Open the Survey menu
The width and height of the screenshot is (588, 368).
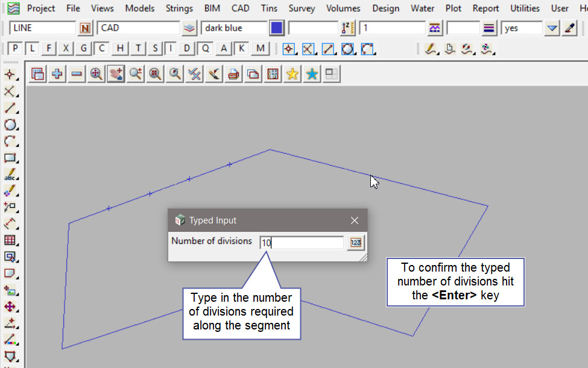coord(302,8)
